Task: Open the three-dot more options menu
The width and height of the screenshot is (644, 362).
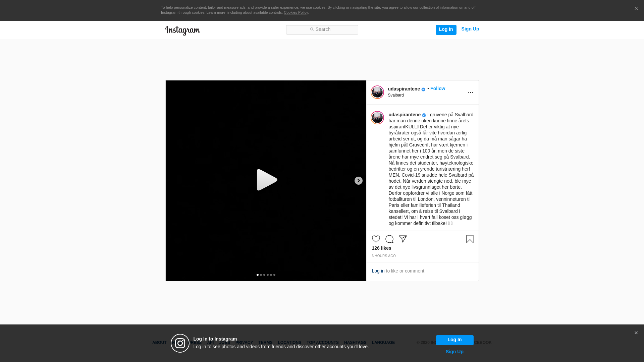Action: pos(470,93)
